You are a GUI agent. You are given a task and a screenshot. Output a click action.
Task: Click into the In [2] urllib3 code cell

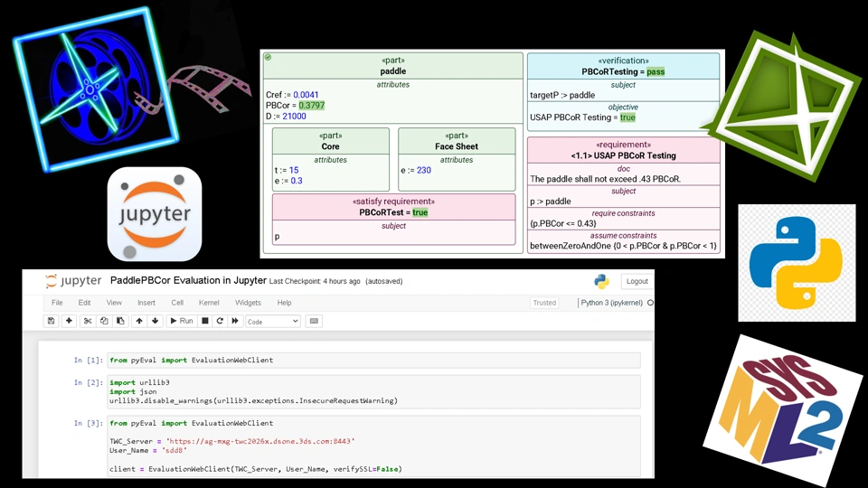tap(373, 391)
